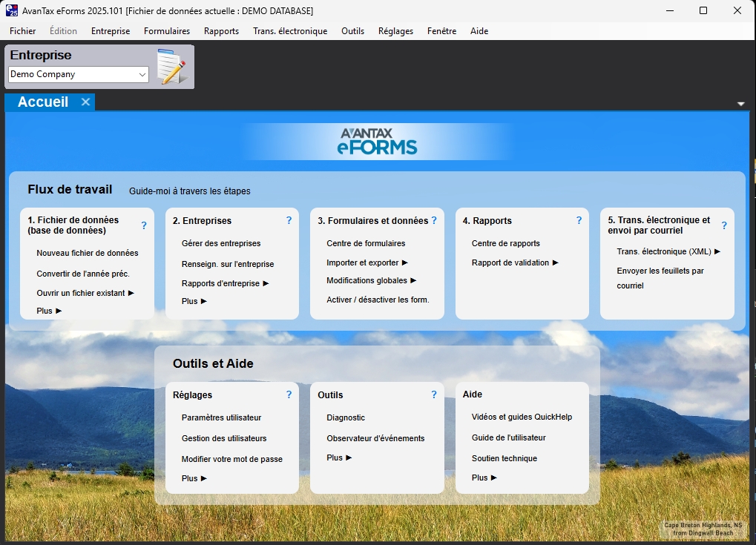Open Gestion des utilisateurs
The width and height of the screenshot is (756, 545).
(x=224, y=438)
